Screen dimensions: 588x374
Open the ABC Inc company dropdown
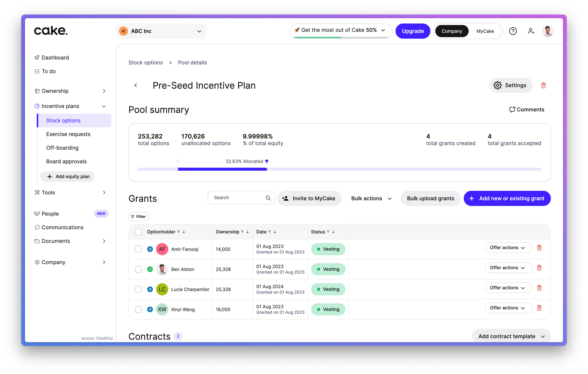(x=161, y=31)
